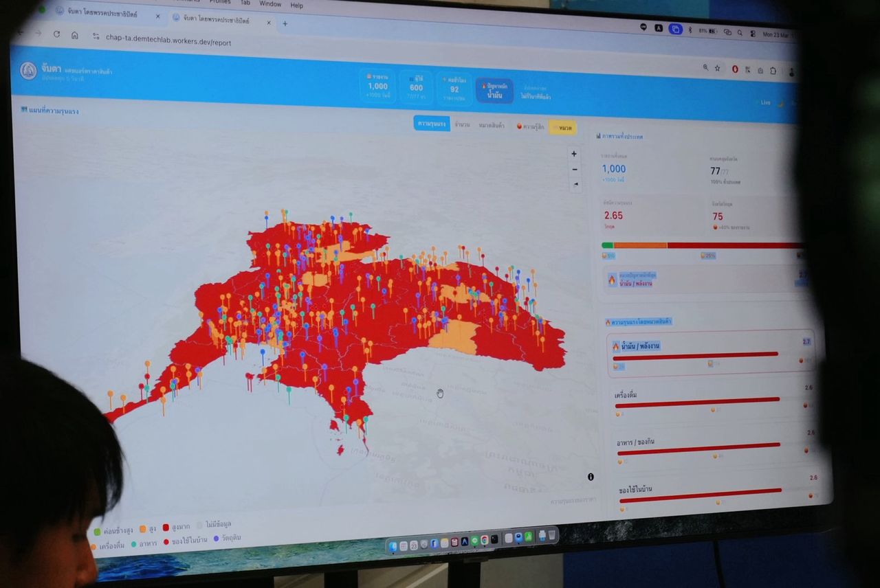Open Finder from the macOS dock
Screen dimensions: 880x588
pyautogui.click(x=393, y=547)
